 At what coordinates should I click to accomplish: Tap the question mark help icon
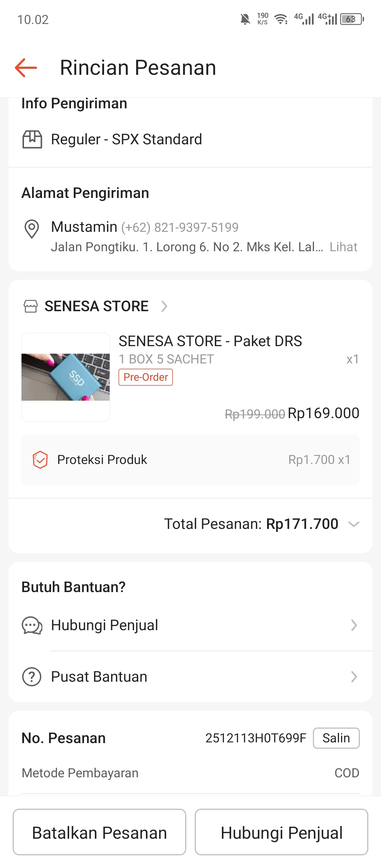tap(32, 677)
